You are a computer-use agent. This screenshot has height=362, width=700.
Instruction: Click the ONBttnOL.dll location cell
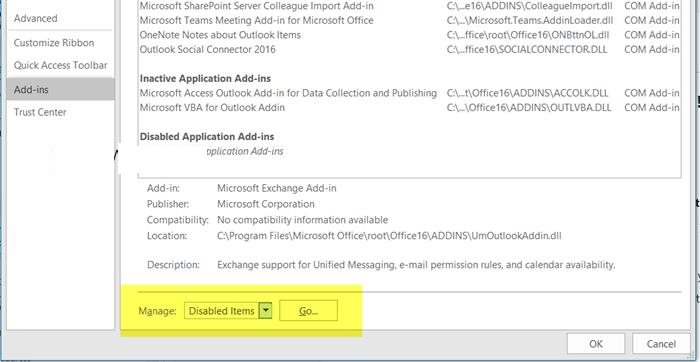(528, 35)
